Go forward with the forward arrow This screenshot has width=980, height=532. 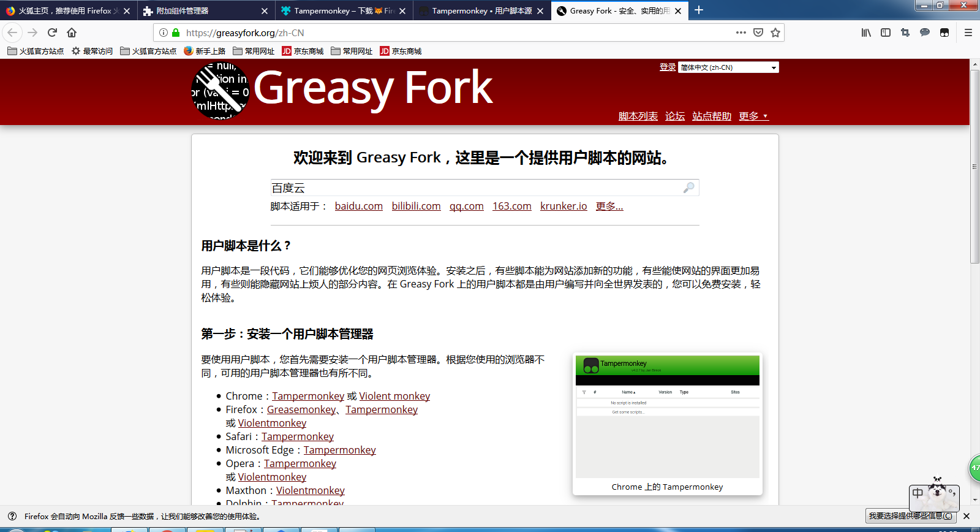click(32, 32)
